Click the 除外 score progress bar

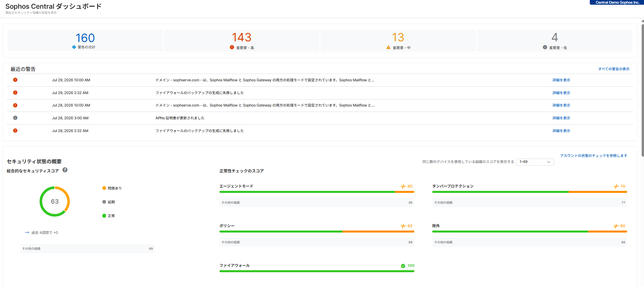pos(530,232)
